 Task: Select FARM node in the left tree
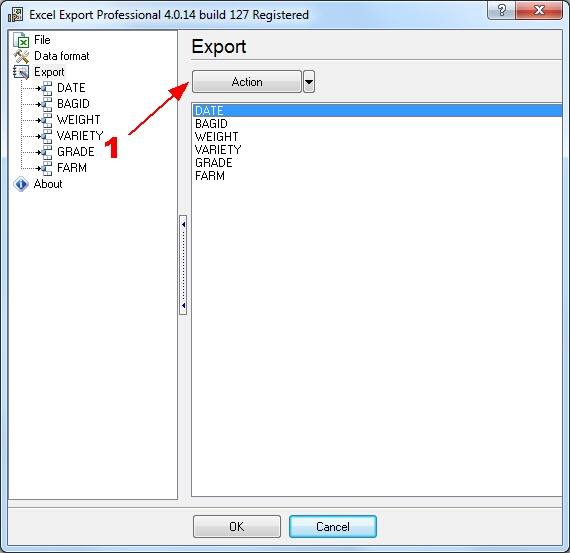[72, 168]
